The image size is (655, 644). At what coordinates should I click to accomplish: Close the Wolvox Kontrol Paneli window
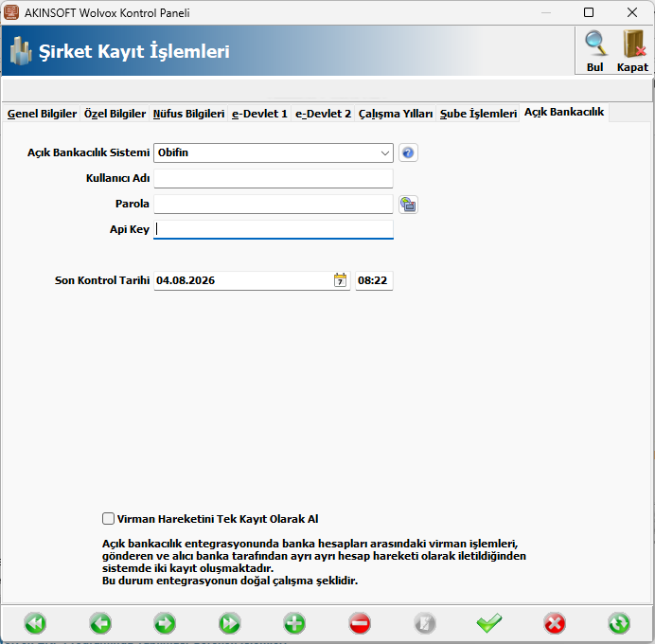(x=632, y=12)
